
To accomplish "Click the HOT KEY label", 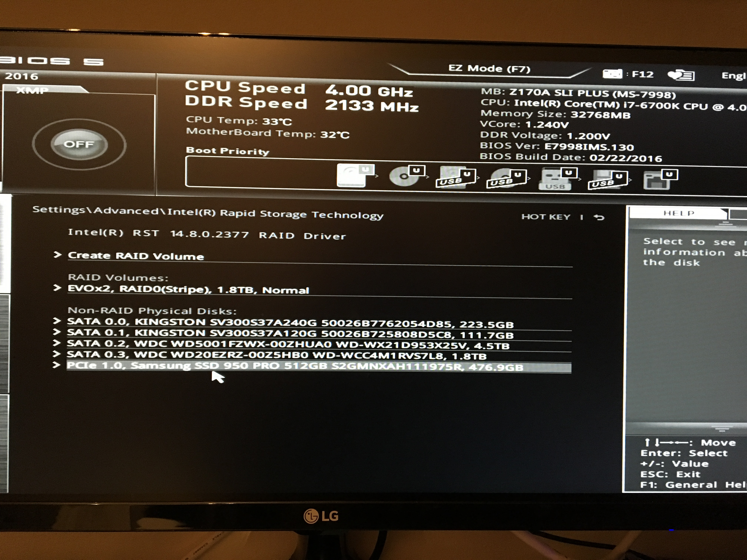I will point(546,217).
